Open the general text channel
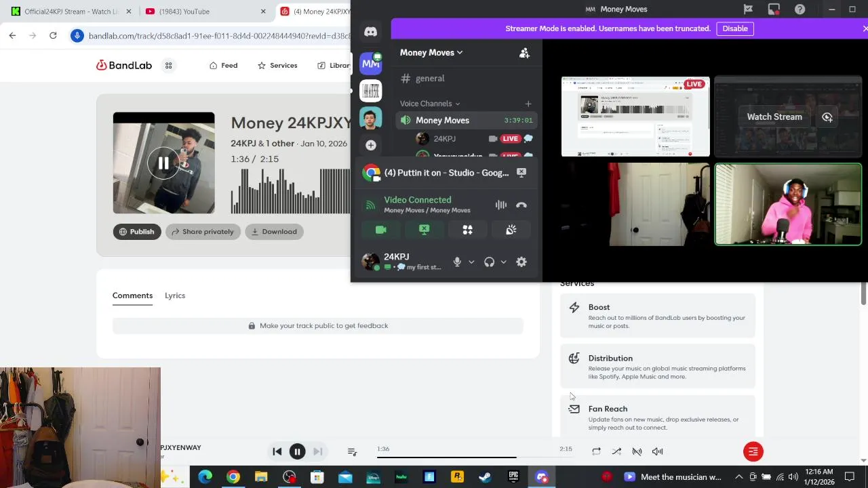 tap(467, 79)
